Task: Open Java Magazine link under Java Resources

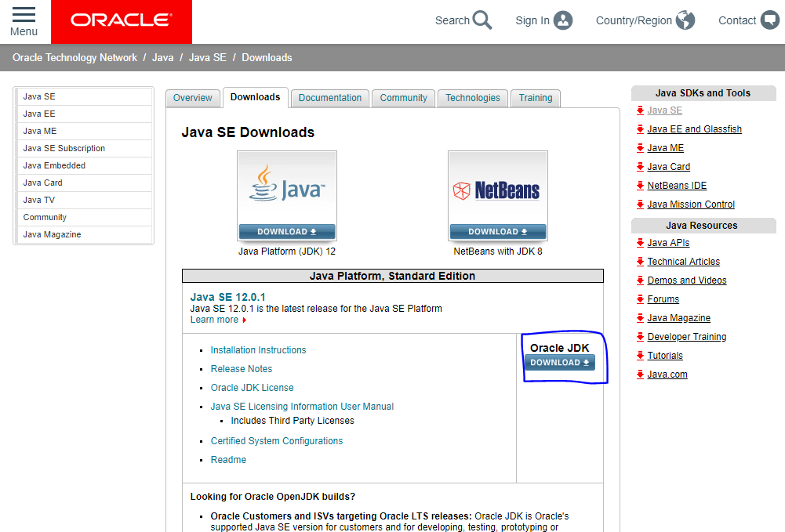Action: pos(679,318)
